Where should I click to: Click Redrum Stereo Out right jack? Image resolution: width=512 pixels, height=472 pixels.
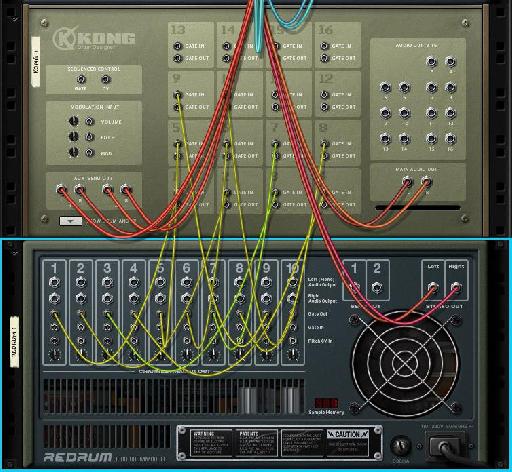pyautogui.click(x=456, y=287)
